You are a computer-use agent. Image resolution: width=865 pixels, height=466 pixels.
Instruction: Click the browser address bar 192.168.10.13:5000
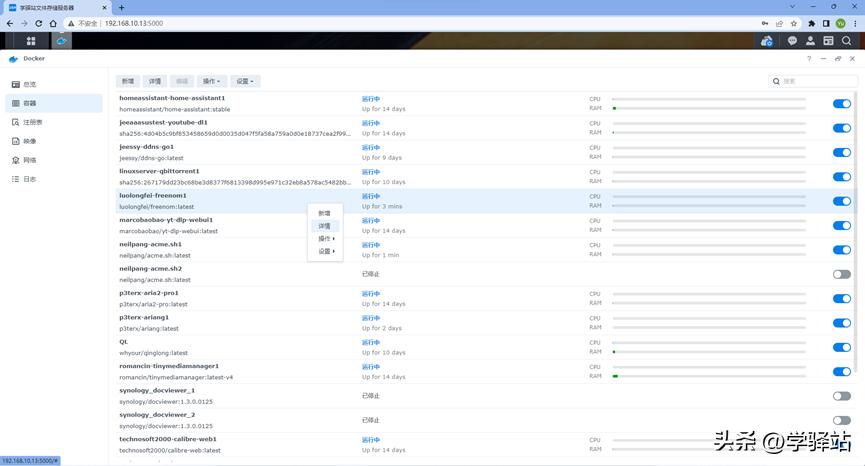134,23
